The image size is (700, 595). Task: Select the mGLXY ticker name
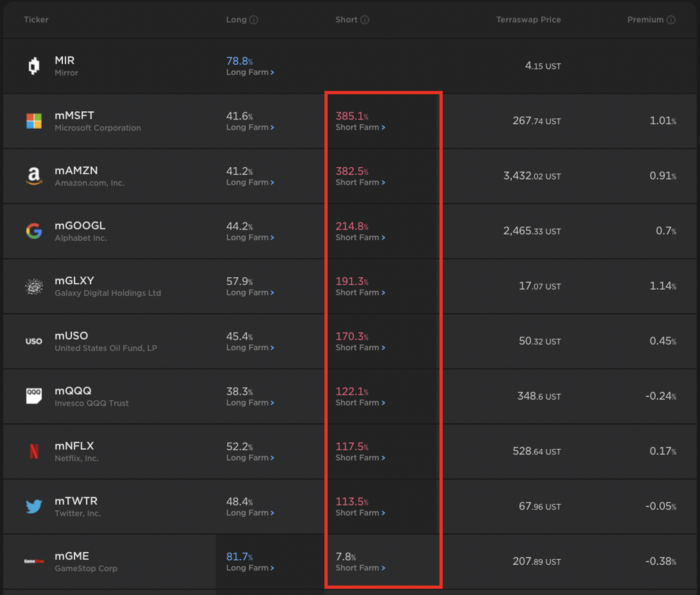click(74, 281)
